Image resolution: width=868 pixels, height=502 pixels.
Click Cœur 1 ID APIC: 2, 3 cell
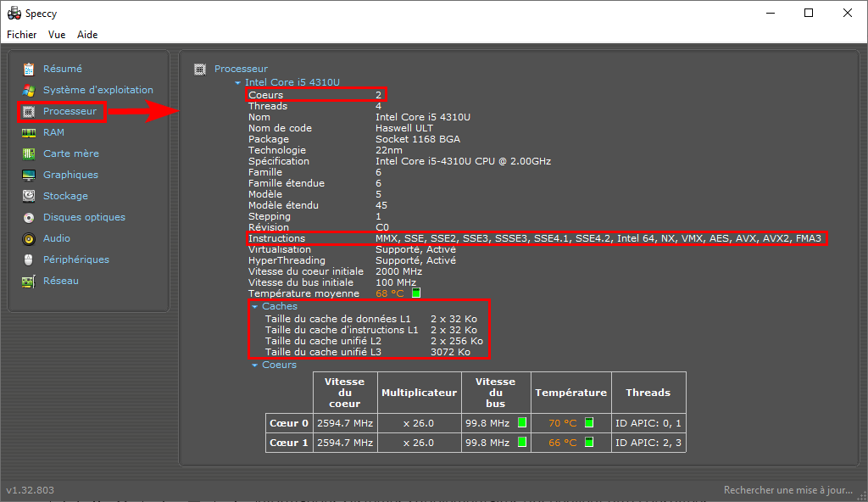648,442
